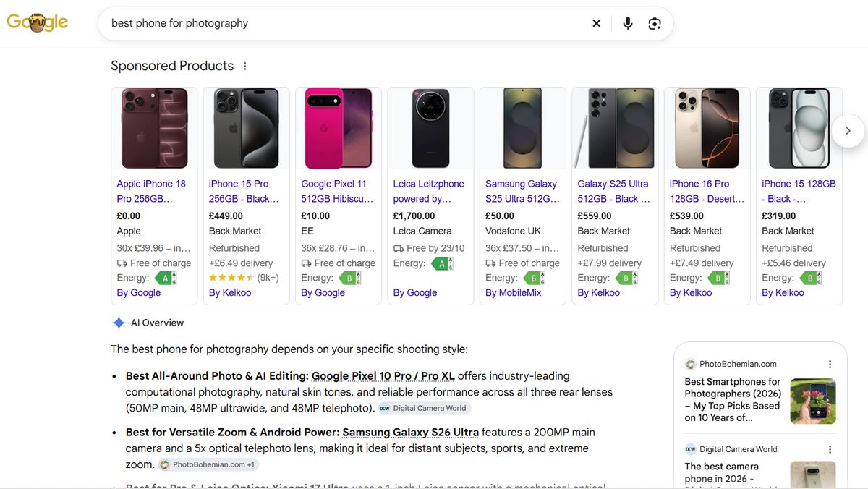Click the dark red iPhone 18 Pro image
868x489 pixels.
coord(154,128)
